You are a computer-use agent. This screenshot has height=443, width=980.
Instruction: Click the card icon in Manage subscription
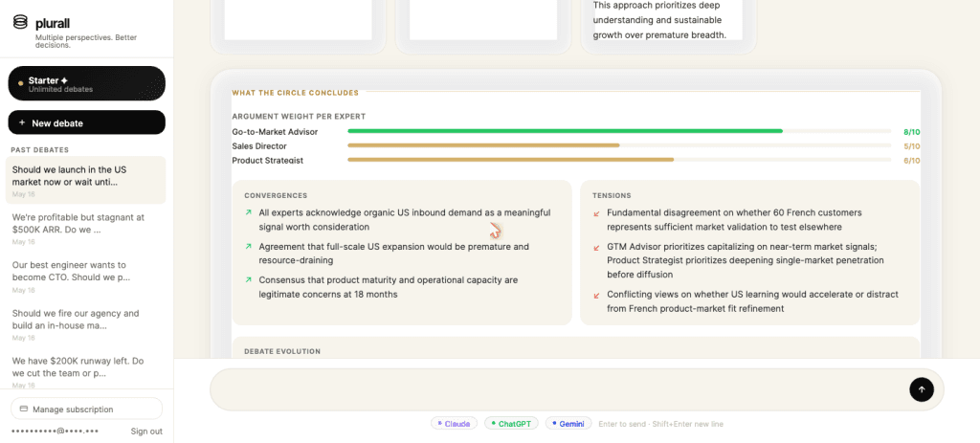(x=24, y=410)
